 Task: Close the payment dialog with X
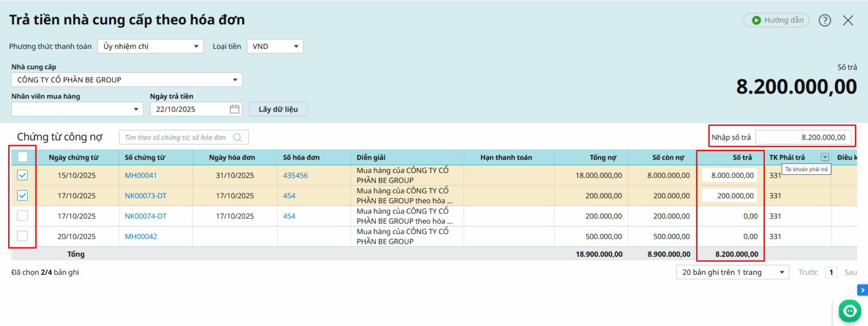coord(848,21)
